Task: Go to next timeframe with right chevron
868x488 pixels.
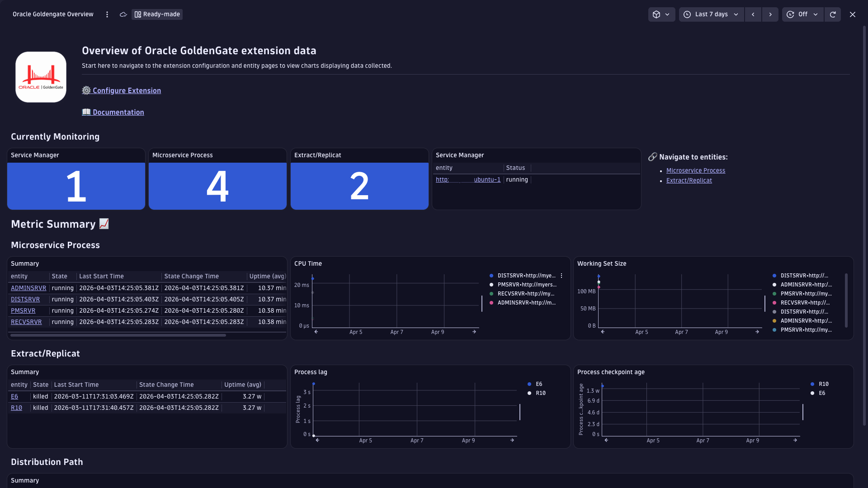Action: [x=770, y=14]
